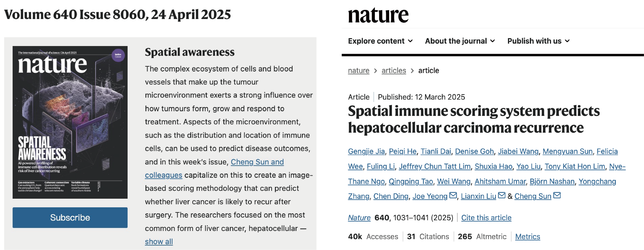The image size is (644, 250).
Task: Navigate to the nature breadcrumb link
Action: 358,70
